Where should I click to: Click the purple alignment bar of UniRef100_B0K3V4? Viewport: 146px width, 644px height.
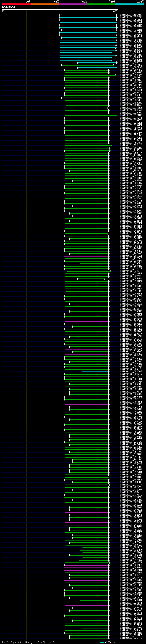pos(87,319)
